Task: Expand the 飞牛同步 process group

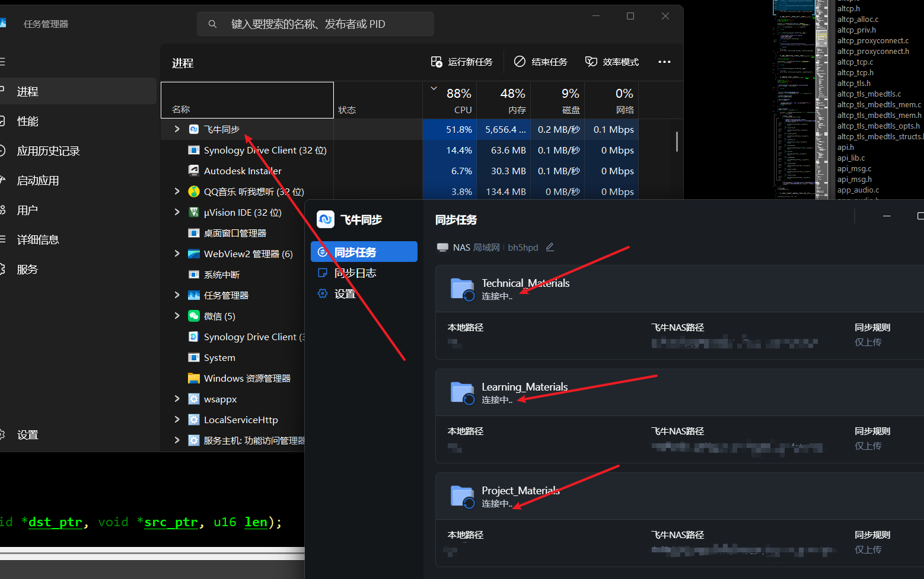Action: click(x=177, y=129)
